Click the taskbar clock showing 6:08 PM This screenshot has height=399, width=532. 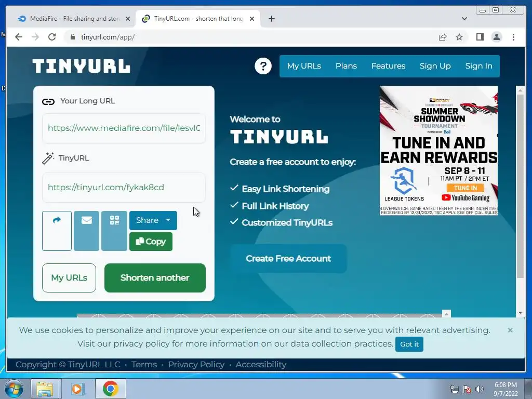coord(506,389)
